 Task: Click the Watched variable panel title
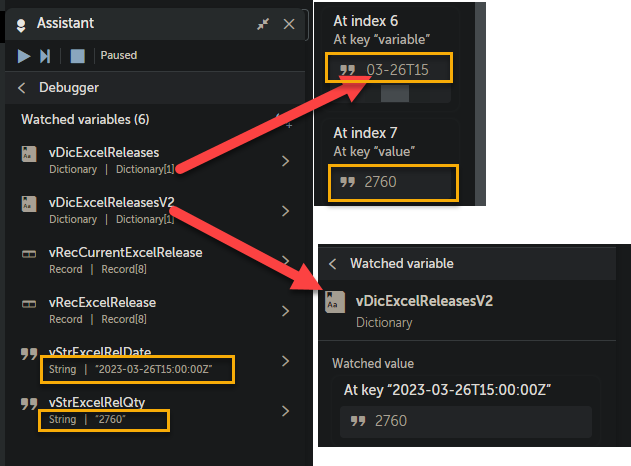pyautogui.click(x=402, y=264)
